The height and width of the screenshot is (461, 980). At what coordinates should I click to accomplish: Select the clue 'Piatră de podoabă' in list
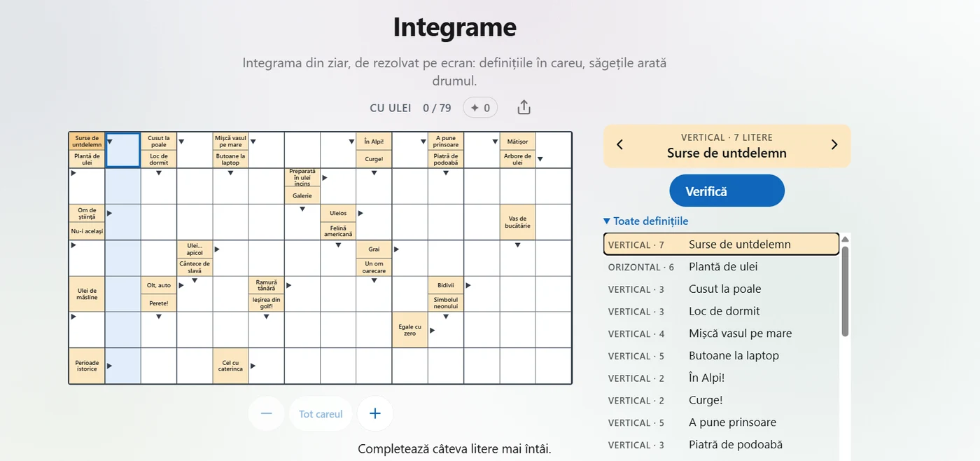coord(721,445)
